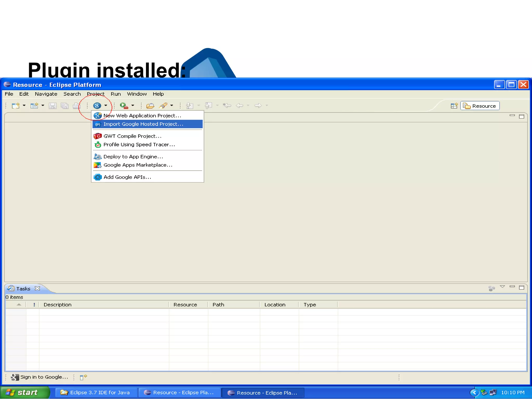Maximize the Tasks view
The image size is (532, 399).
click(x=521, y=287)
